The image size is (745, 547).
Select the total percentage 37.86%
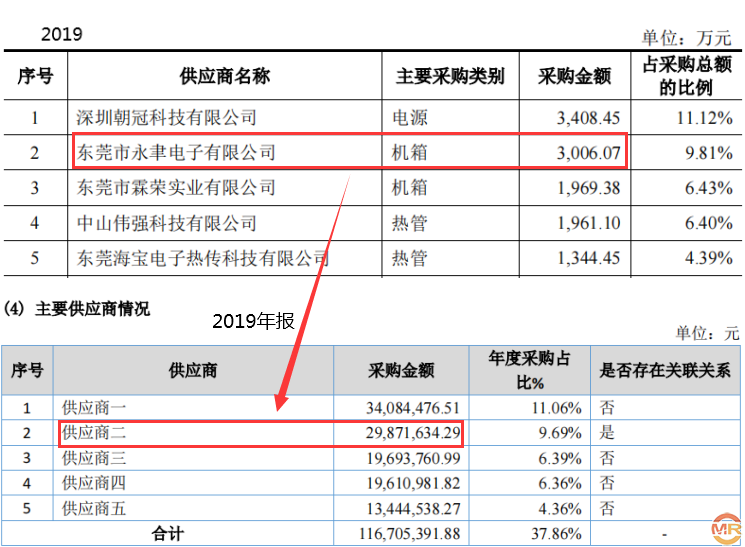point(556,534)
